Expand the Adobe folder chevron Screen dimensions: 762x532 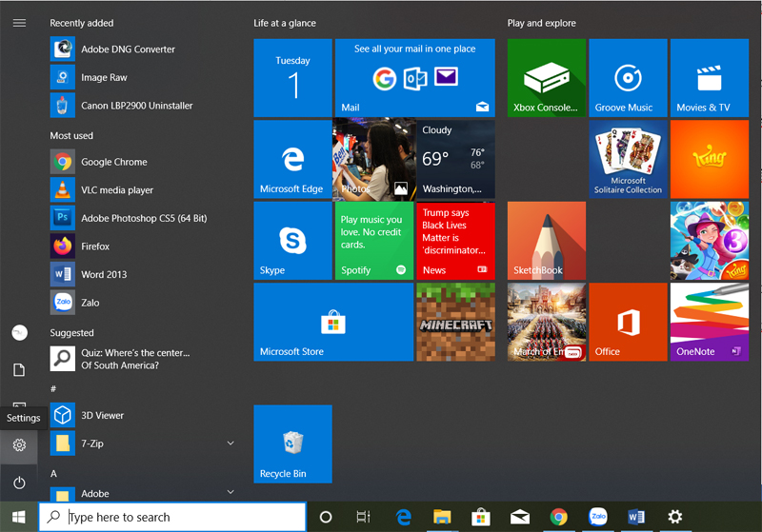[231, 492]
